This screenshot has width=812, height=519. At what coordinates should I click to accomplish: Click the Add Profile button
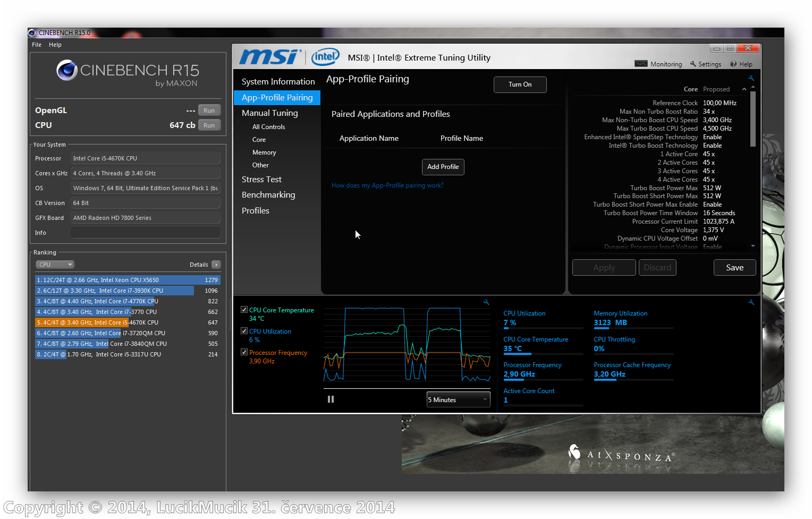click(x=443, y=167)
